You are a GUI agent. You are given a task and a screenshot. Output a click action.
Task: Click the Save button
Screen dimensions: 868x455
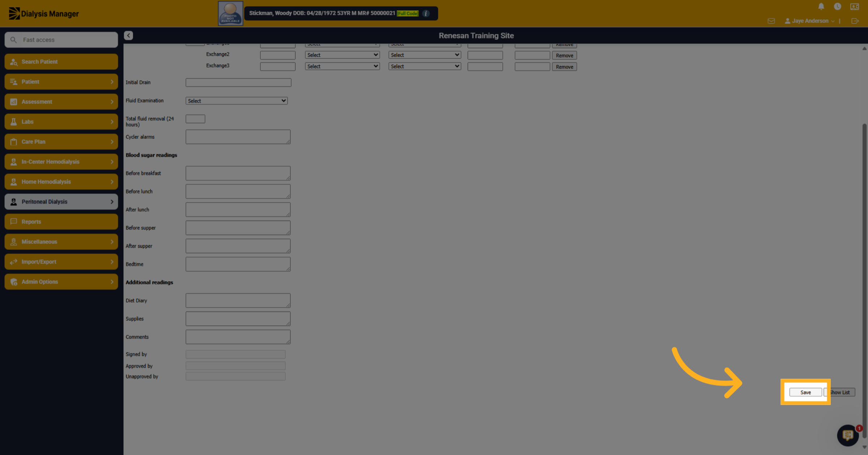tap(805, 392)
